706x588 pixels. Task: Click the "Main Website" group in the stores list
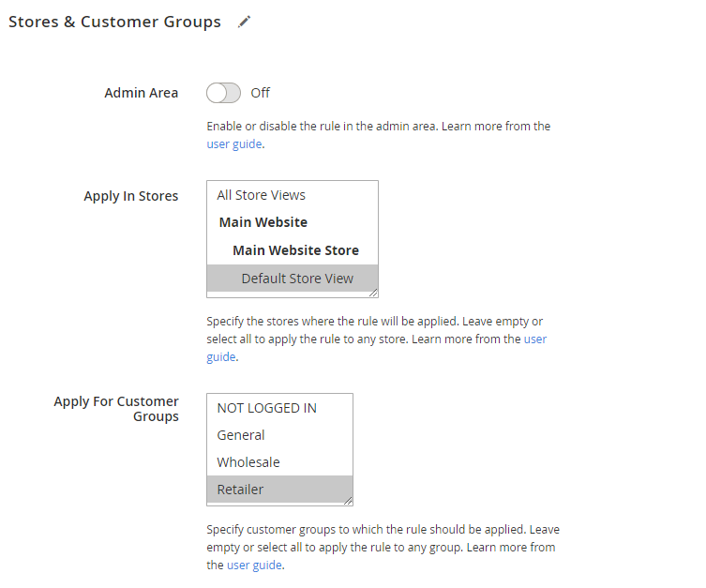[263, 222]
